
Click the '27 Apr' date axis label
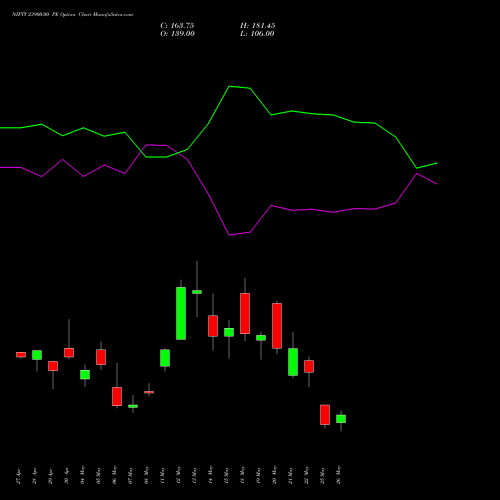(19, 476)
